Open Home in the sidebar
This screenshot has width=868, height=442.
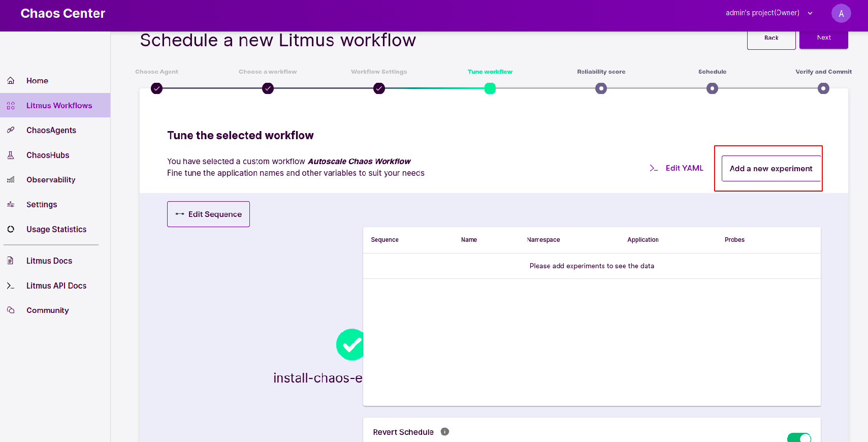55,81
